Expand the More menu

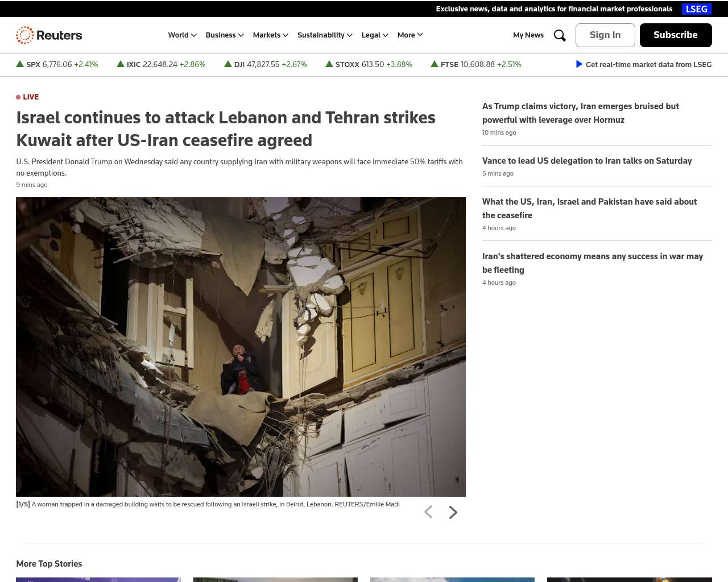coord(410,35)
